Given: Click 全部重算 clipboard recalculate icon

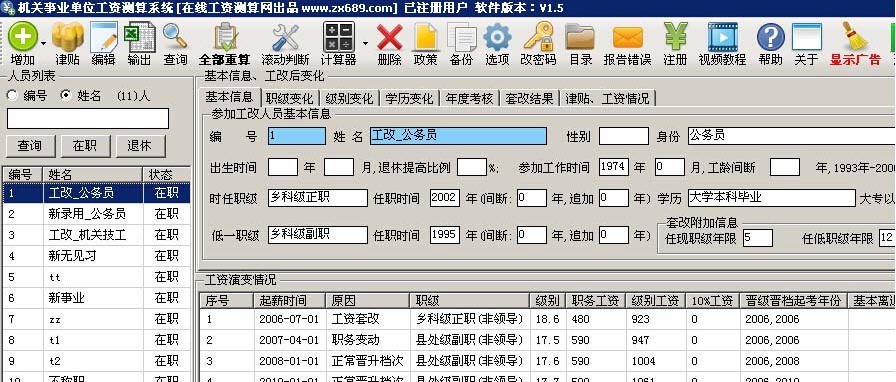Looking at the screenshot, I should (x=225, y=37).
